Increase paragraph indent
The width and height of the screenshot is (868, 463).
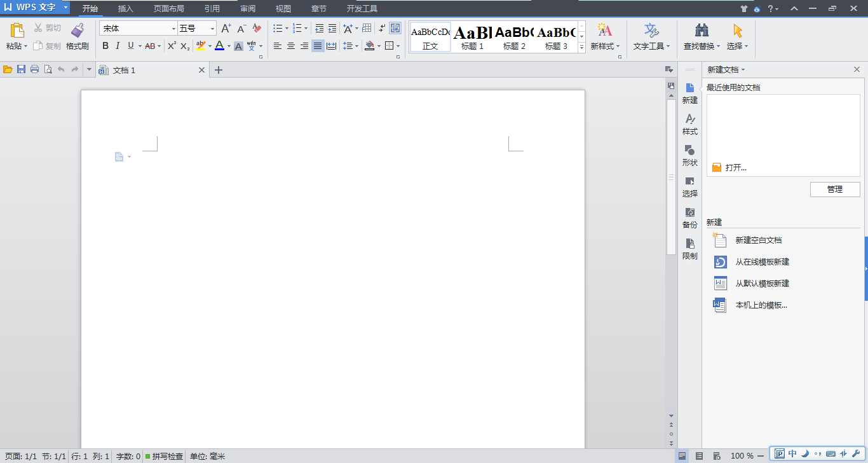[332, 29]
